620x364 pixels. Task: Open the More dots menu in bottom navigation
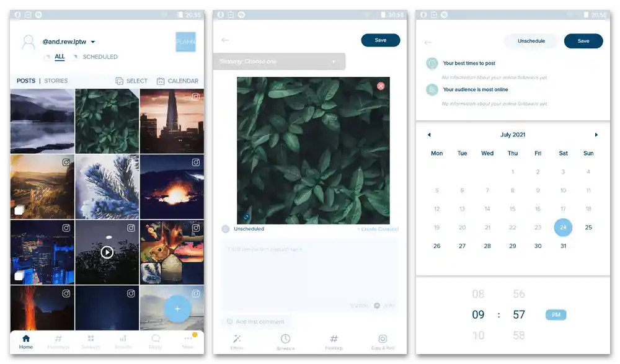(x=188, y=339)
